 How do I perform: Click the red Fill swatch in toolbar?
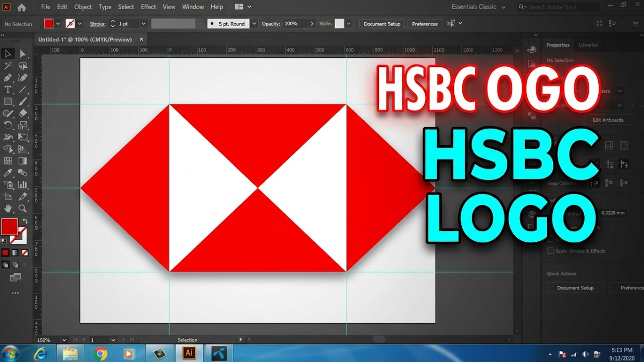point(10,227)
